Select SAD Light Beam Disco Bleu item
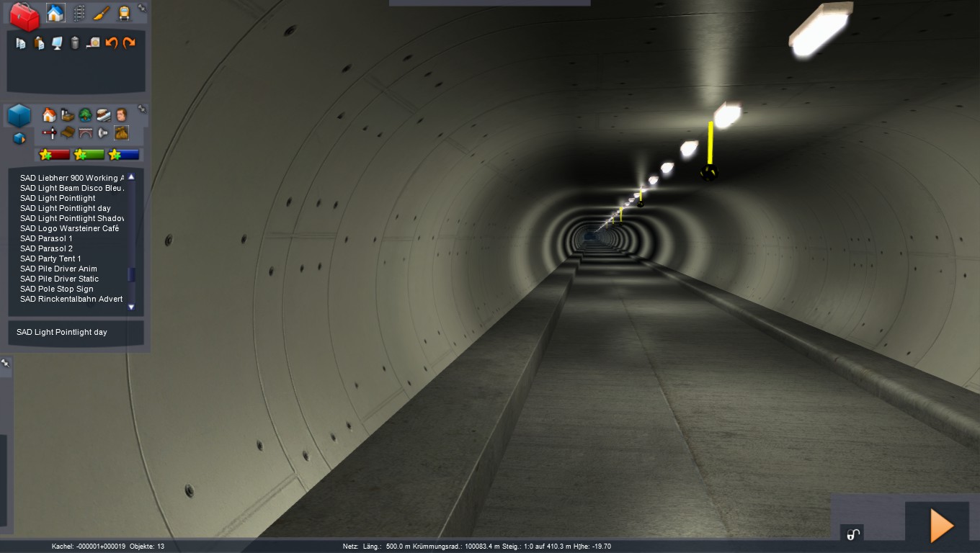This screenshot has width=980, height=553. click(72, 188)
